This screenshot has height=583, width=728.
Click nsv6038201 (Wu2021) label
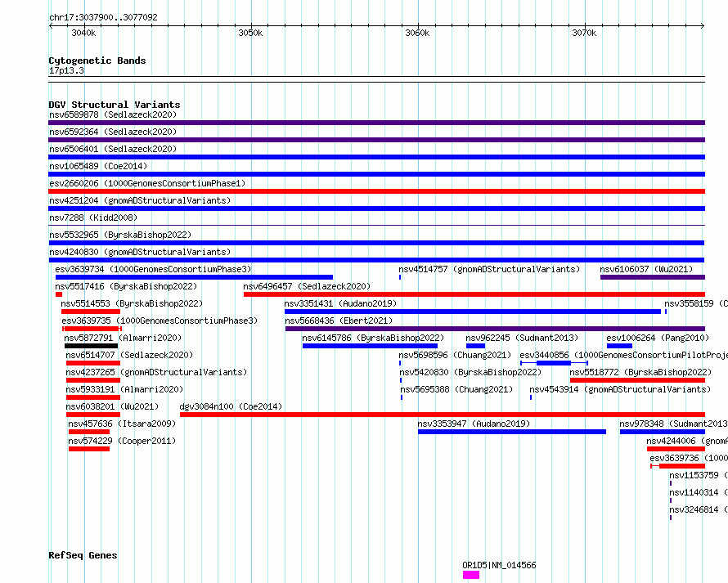[x=112, y=406]
